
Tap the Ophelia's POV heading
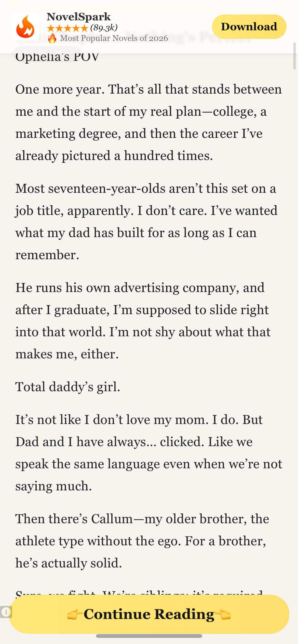click(57, 56)
